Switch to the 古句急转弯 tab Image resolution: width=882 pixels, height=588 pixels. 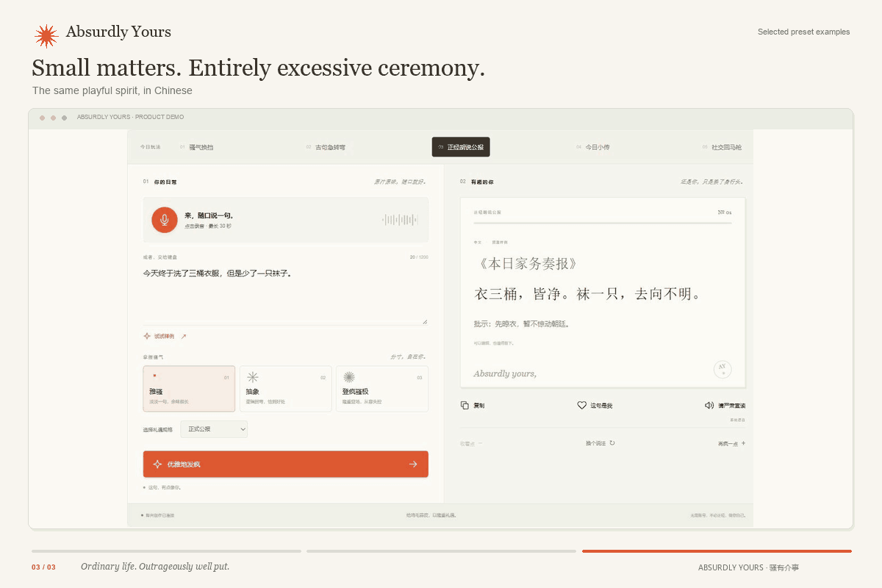tap(325, 147)
